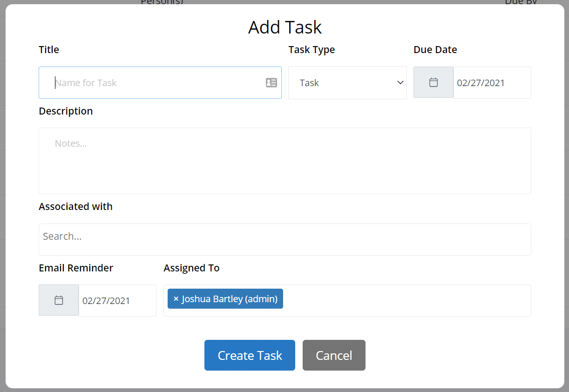This screenshot has height=392, width=569.
Task: Cancel the Add Task dialog
Action: tap(334, 355)
